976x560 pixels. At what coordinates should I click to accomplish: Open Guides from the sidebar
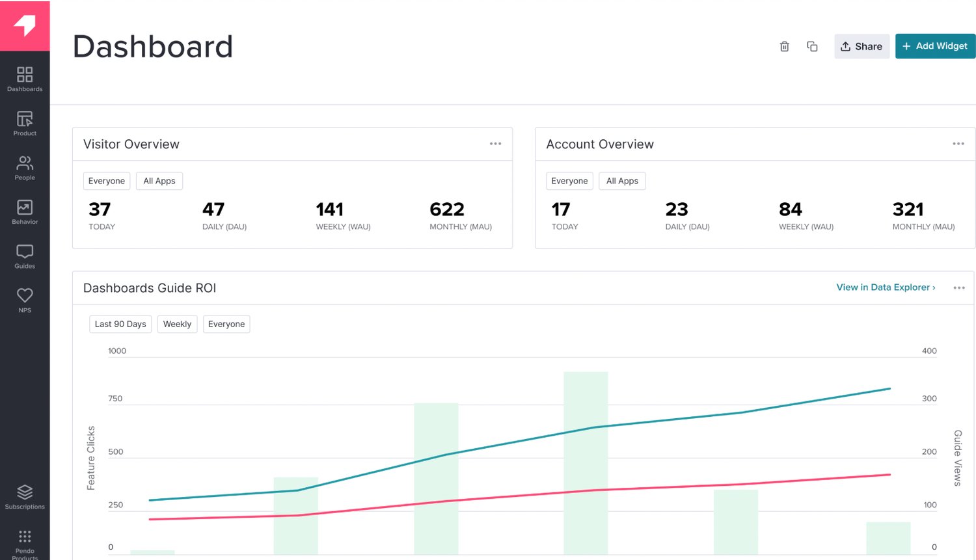pyautogui.click(x=25, y=256)
